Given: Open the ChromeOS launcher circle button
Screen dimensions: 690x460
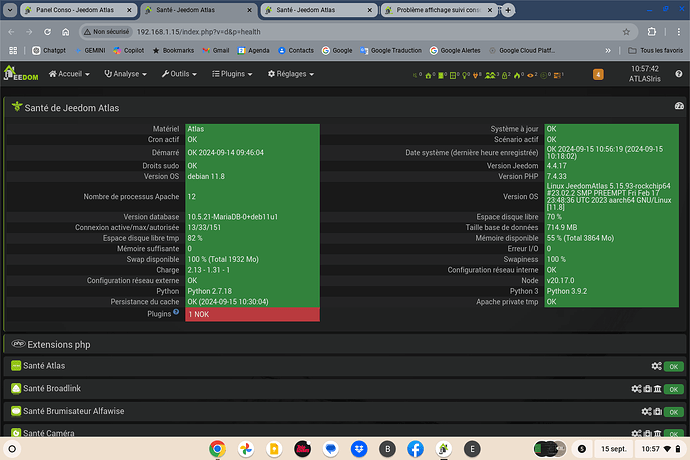Looking at the screenshot, I should [x=12, y=449].
